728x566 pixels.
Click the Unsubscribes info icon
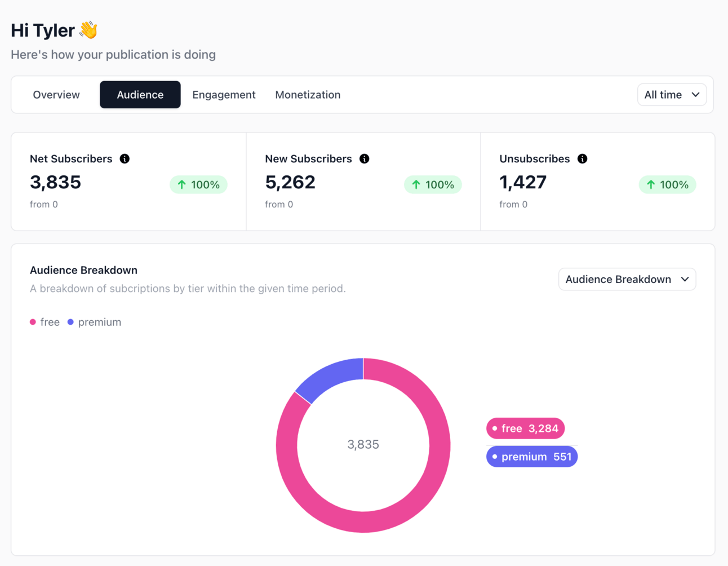click(583, 159)
